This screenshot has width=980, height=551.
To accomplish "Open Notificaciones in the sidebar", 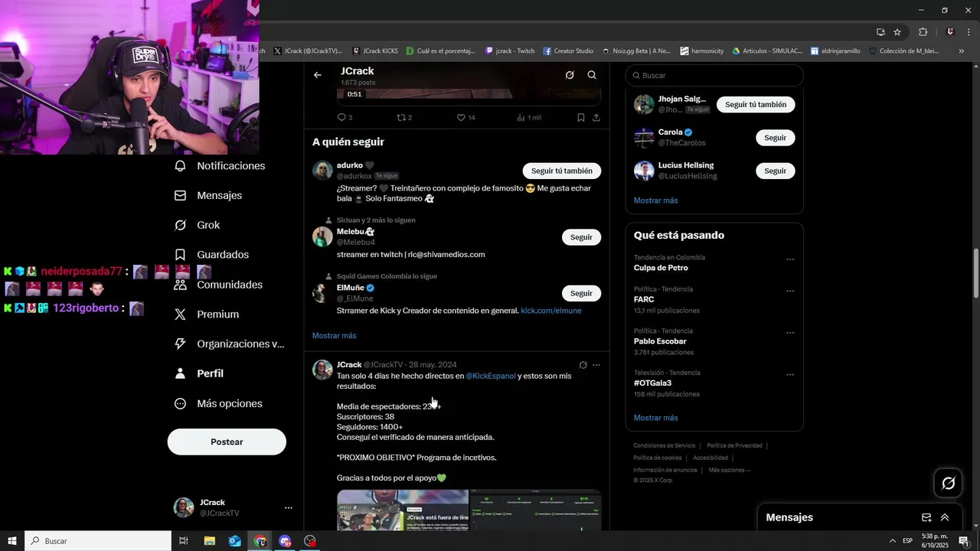I will tap(220, 166).
